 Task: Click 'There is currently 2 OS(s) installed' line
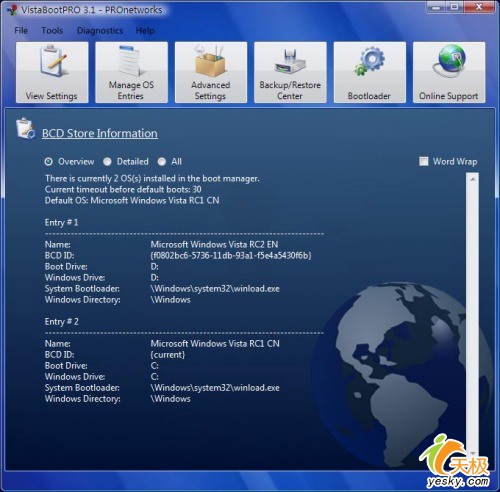152,179
